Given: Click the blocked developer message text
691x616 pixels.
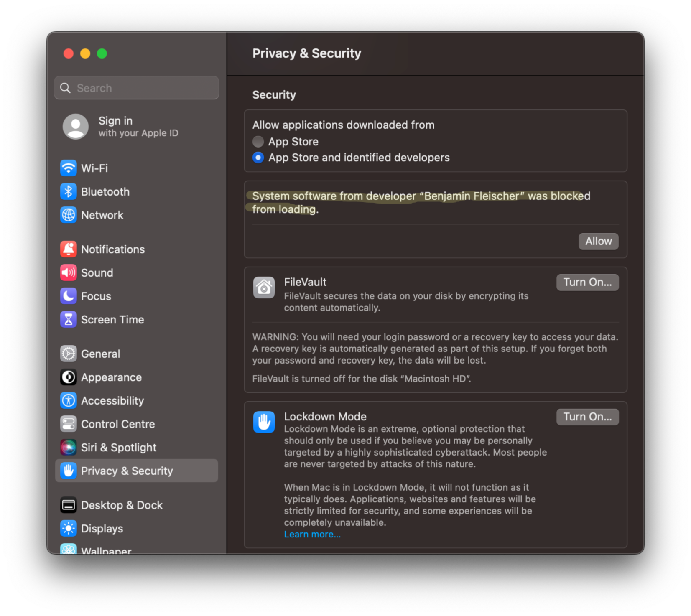Looking at the screenshot, I should (421, 203).
